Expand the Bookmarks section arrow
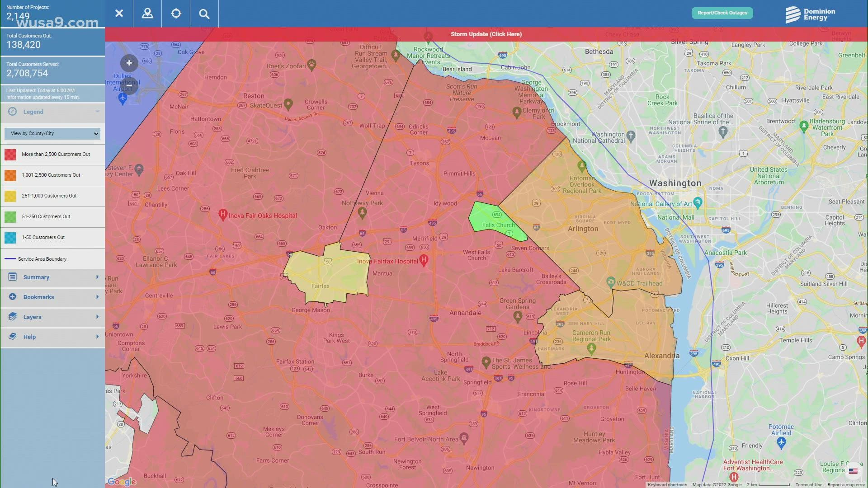Viewport: 868px width, 488px height. pyautogui.click(x=97, y=297)
